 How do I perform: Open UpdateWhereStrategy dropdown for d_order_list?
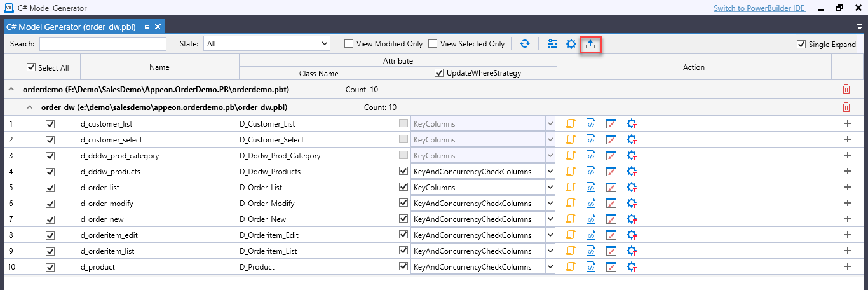tap(550, 188)
